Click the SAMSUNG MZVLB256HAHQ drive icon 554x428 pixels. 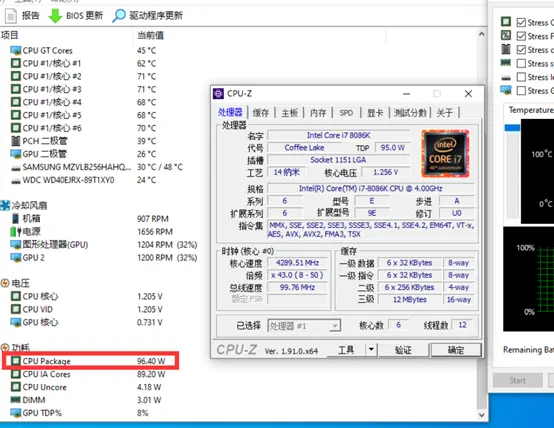tap(16, 168)
